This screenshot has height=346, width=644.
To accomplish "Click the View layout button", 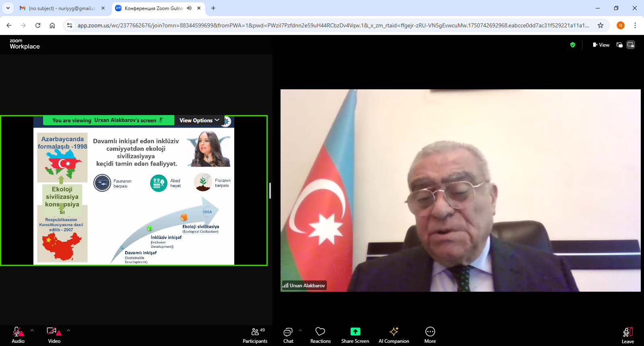I will click(601, 45).
